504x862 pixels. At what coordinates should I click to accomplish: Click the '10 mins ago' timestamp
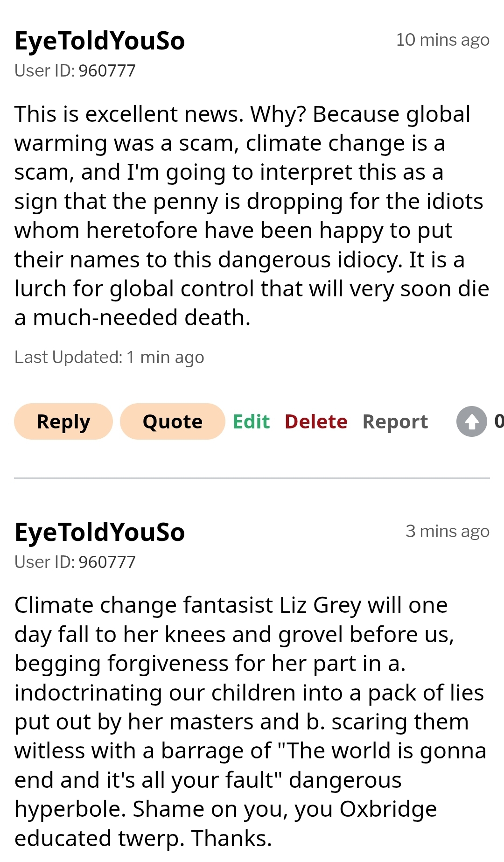coord(442,40)
